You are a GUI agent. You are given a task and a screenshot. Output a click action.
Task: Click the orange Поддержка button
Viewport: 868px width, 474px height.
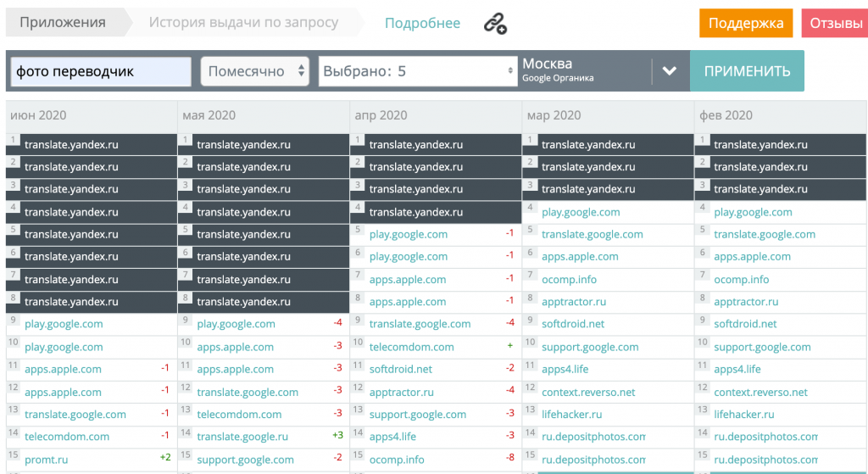pyautogui.click(x=746, y=23)
